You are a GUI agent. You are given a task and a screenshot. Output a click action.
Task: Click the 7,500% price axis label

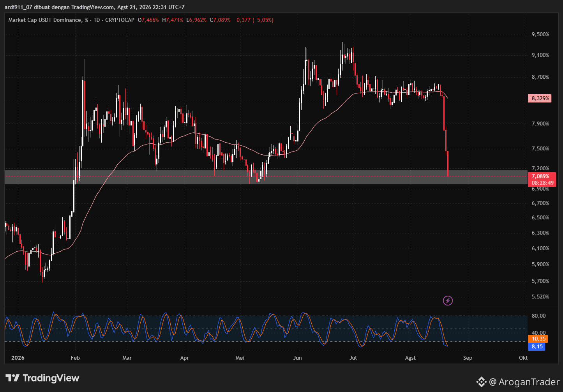tap(540, 148)
